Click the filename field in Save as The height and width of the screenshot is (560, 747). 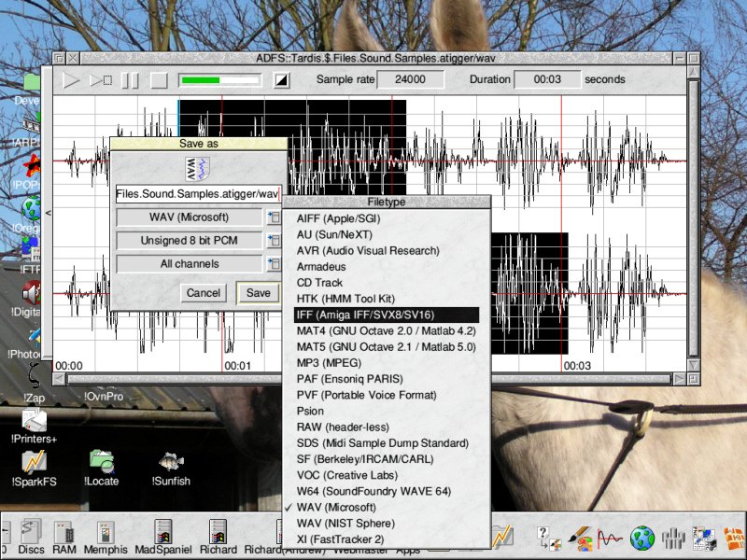(x=199, y=194)
